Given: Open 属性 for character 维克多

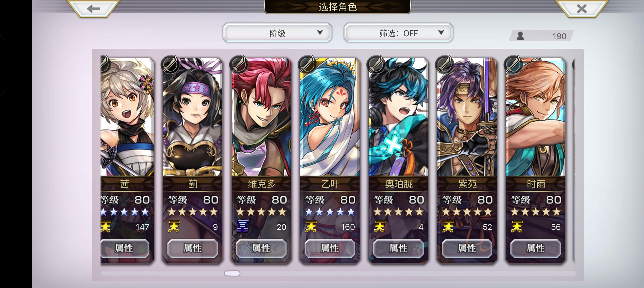Looking at the screenshot, I should [x=261, y=248].
